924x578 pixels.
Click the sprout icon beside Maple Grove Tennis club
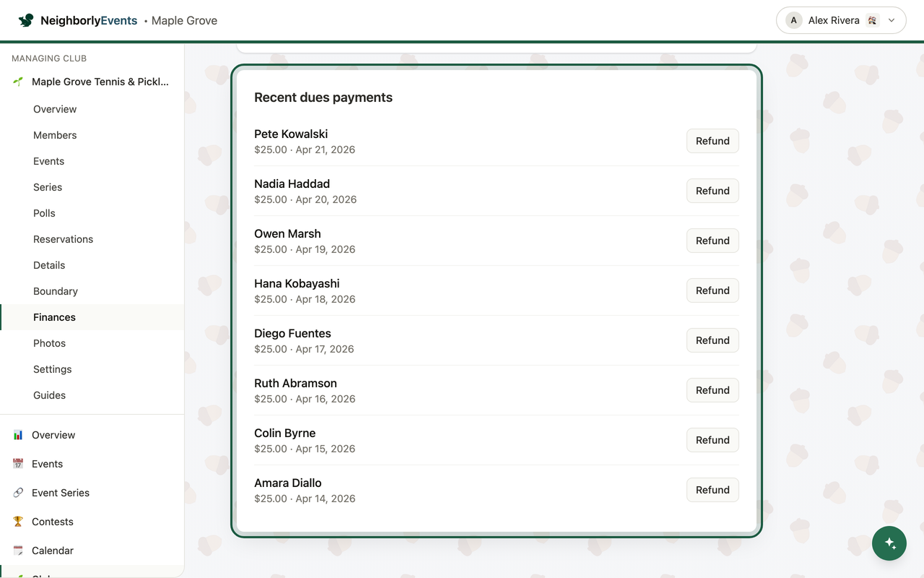click(x=18, y=82)
